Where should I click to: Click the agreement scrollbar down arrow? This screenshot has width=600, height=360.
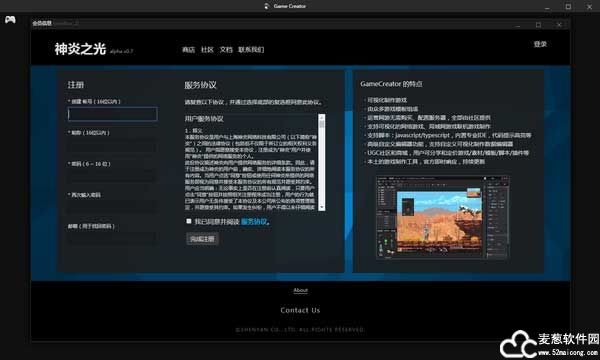pos(322,207)
